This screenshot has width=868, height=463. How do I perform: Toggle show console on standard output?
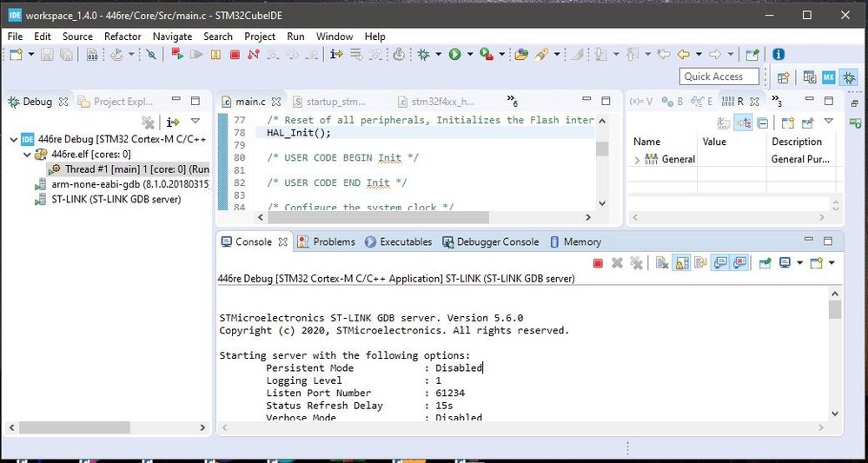pyautogui.click(x=719, y=263)
